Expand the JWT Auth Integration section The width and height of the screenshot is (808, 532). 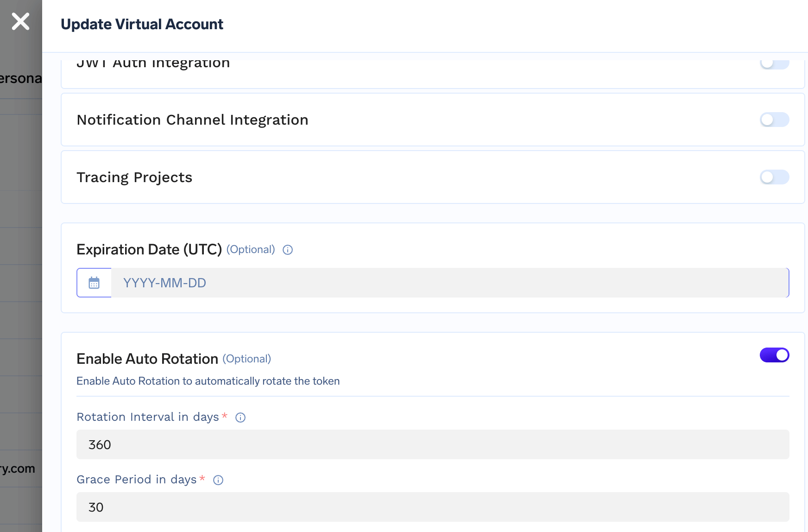153,63
